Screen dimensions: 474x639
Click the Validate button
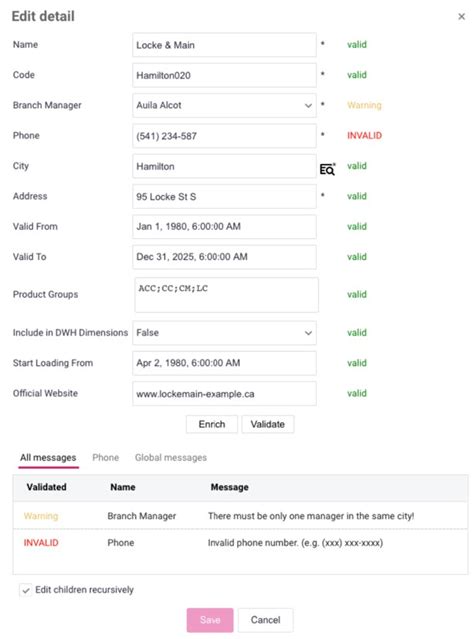[268, 424]
